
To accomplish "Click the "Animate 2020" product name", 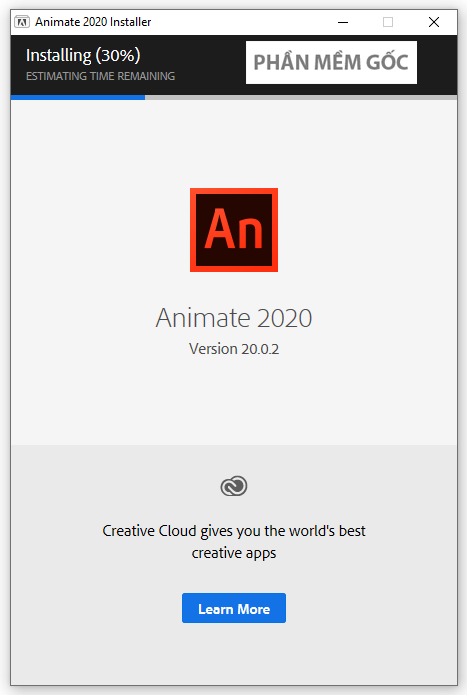I will pos(234,318).
